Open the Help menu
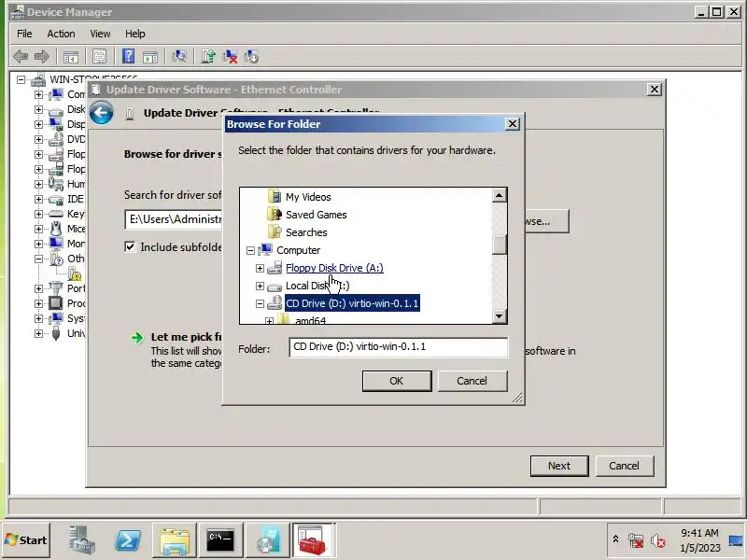This screenshot has width=747, height=560. pyautogui.click(x=135, y=34)
